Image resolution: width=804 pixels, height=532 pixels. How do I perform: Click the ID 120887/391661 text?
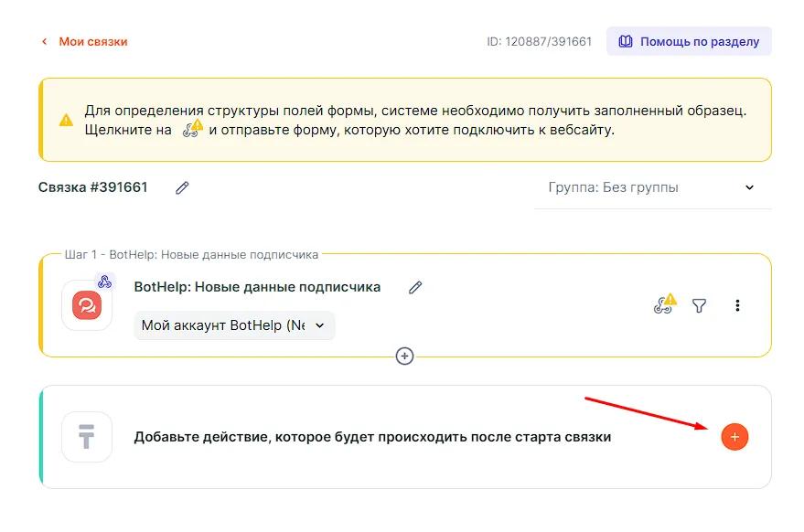point(539,42)
